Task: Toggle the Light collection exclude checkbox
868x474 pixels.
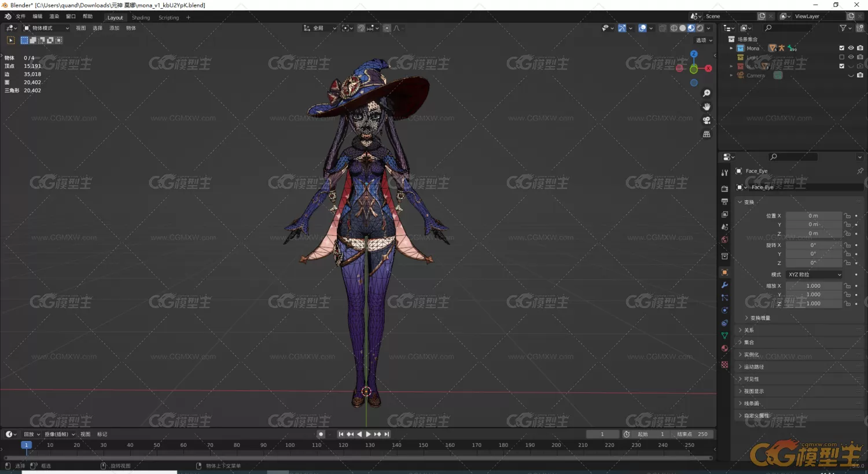Action: point(842,57)
